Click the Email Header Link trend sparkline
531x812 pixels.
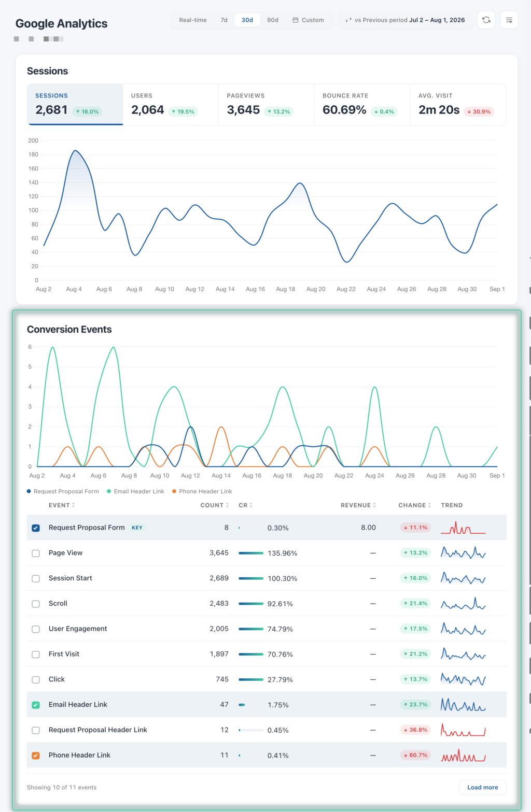pyautogui.click(x=463, y=705)
